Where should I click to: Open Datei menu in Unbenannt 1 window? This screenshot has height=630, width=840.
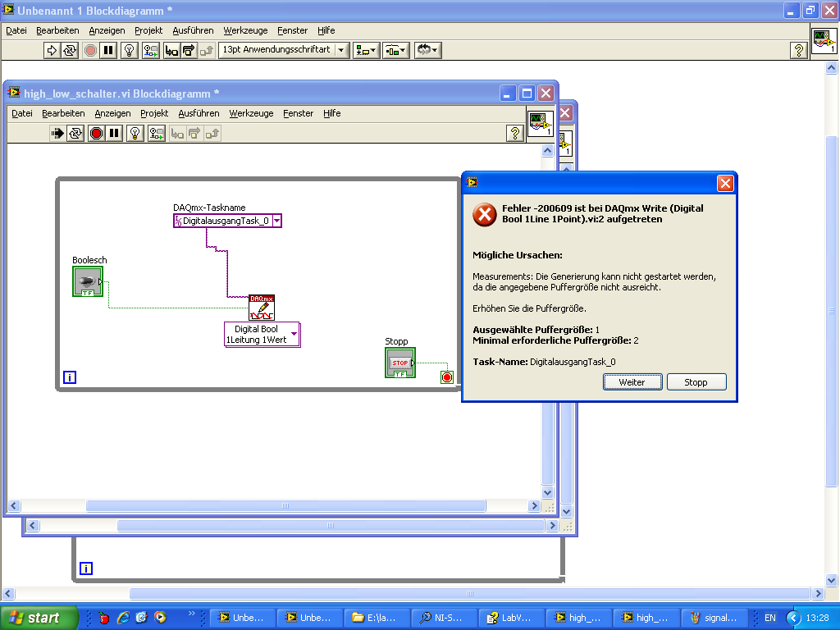click(x=16, y=30)
